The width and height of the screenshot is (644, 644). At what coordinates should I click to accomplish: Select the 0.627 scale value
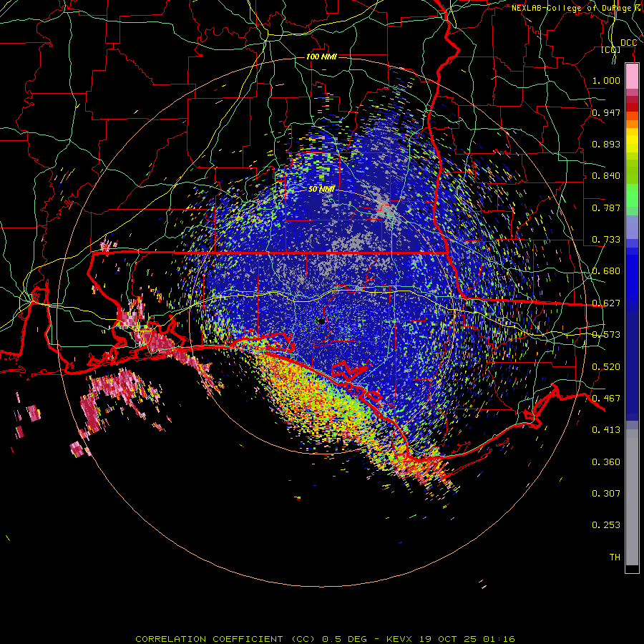tap(606, 303)
